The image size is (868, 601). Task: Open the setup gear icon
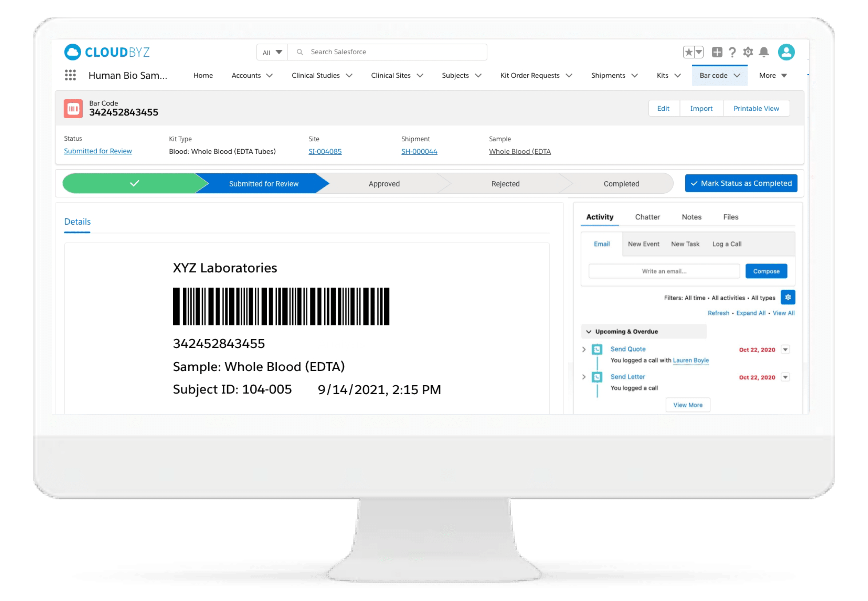pyautogui.click(x=748, y=52)
